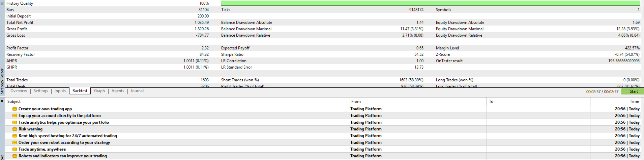Click History Quality value 100%

coord(204,3)
